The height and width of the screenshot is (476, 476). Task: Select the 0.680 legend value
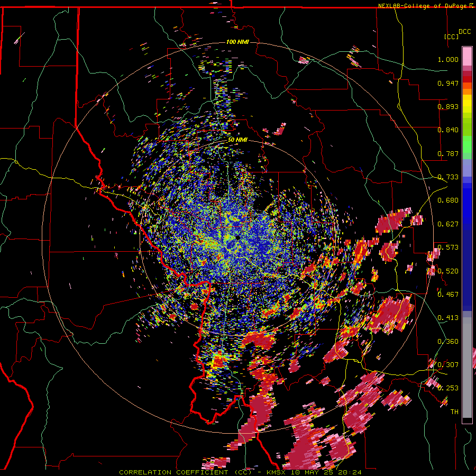(x=448, y=200)
